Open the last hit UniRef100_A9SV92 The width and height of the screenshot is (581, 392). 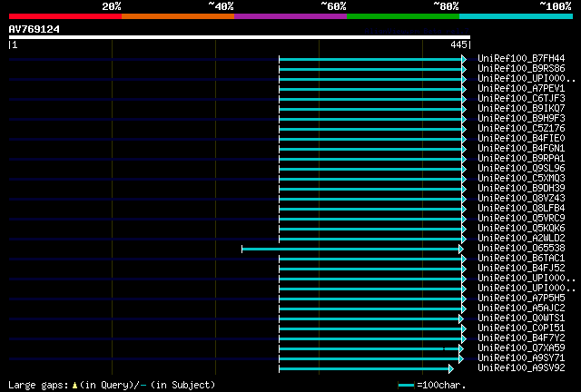[x=521, y=368]
